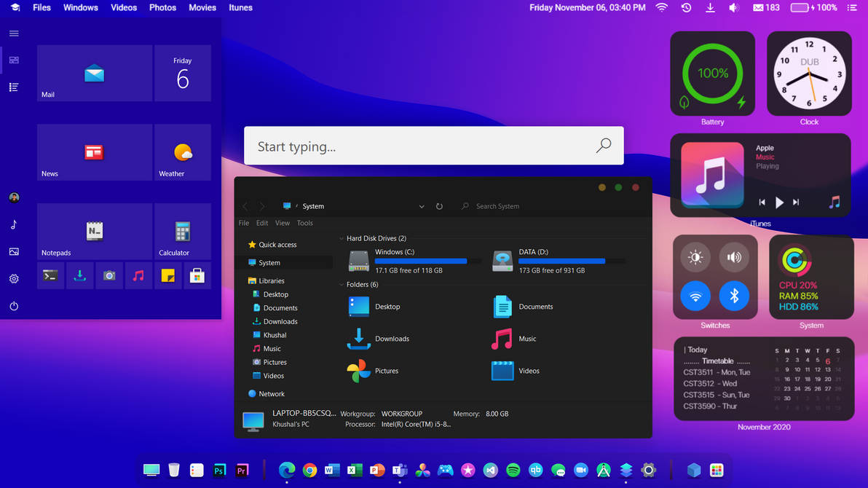Open Windows menu in top bar

(81, 8)
